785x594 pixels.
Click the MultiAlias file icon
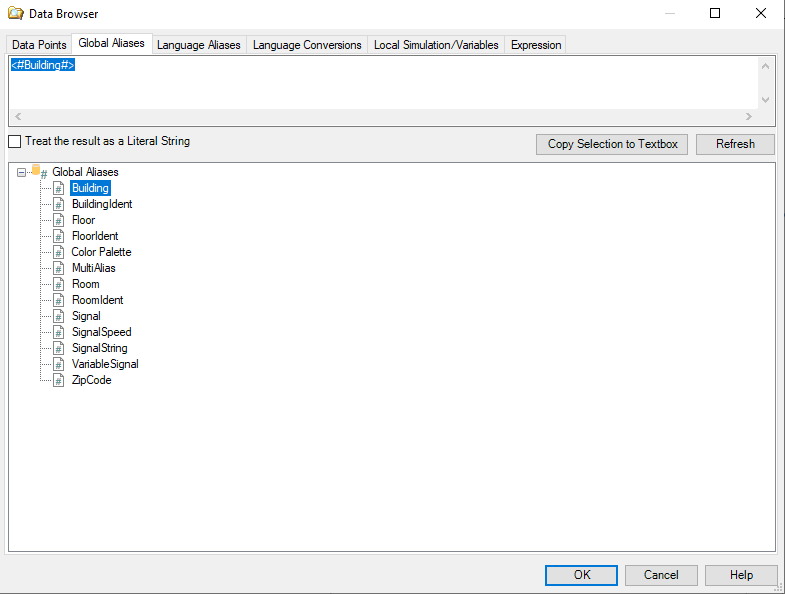click(58, 268)
